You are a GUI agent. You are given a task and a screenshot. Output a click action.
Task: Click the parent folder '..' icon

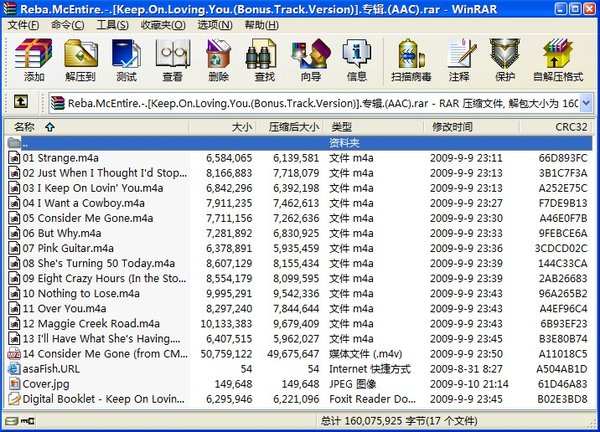tap(14, 143)
